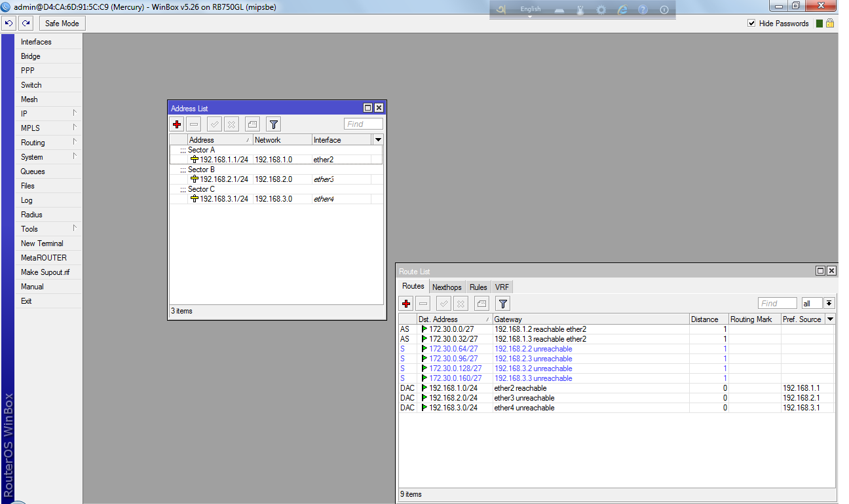This screenshot has width=849, height=504.
Task: Open column chooser dropdown in Route List header
Action: [831, 319]
